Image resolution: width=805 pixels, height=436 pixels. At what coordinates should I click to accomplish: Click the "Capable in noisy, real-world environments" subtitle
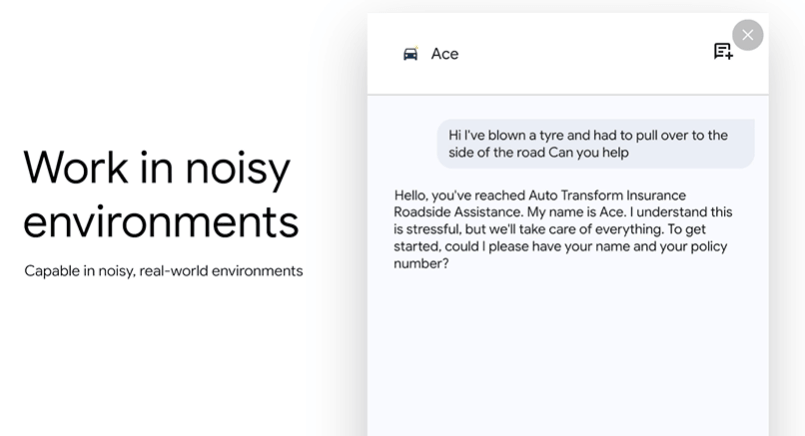[x=163, y=271]
